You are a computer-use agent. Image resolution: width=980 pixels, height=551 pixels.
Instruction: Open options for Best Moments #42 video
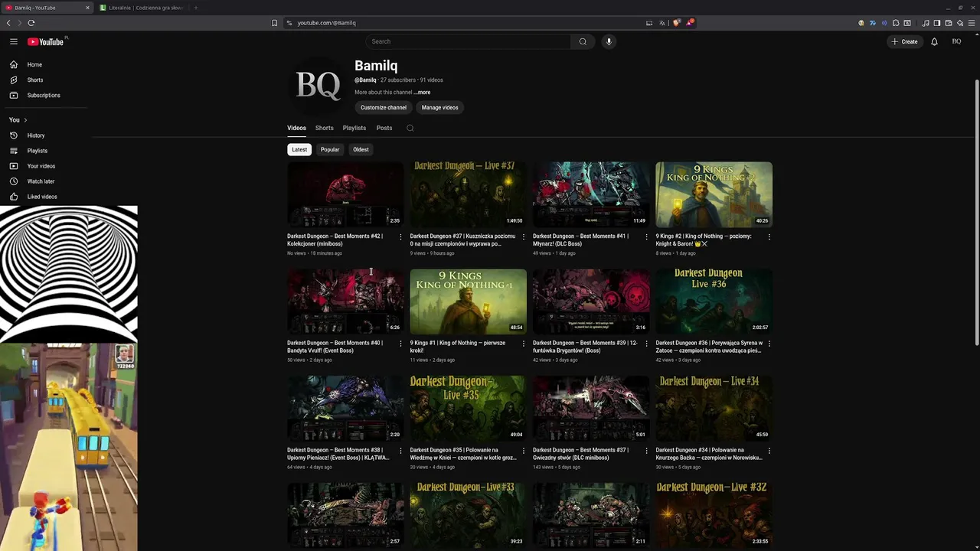pos(400,236)
